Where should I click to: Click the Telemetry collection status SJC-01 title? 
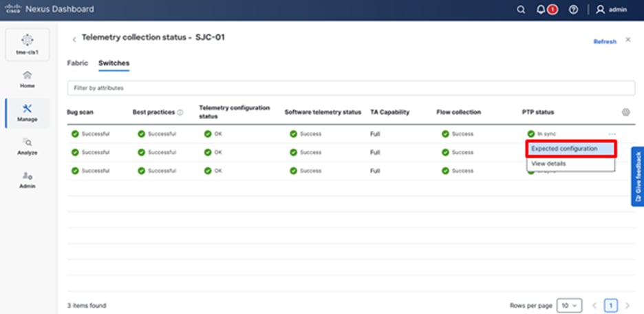[153, 37]
